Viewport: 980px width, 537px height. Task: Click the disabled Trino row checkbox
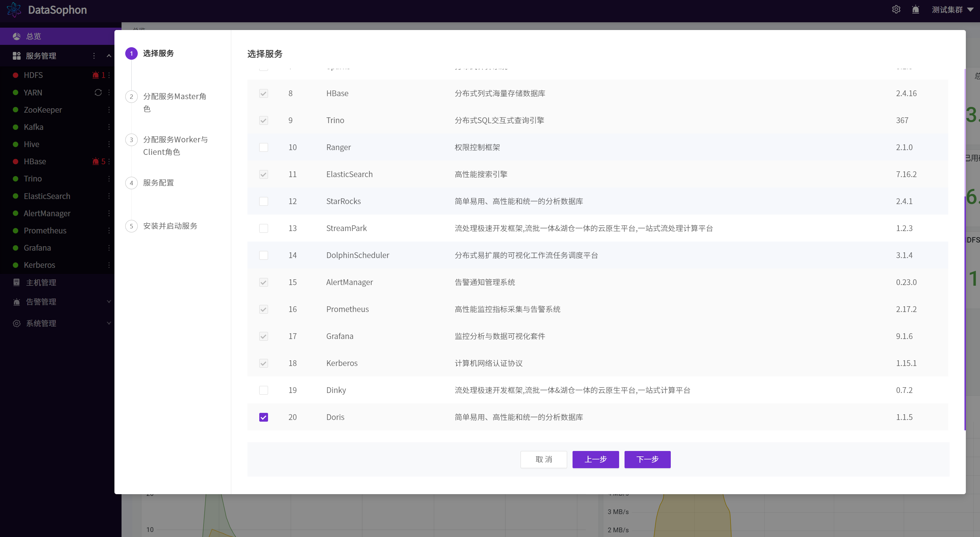coord(263,120)
